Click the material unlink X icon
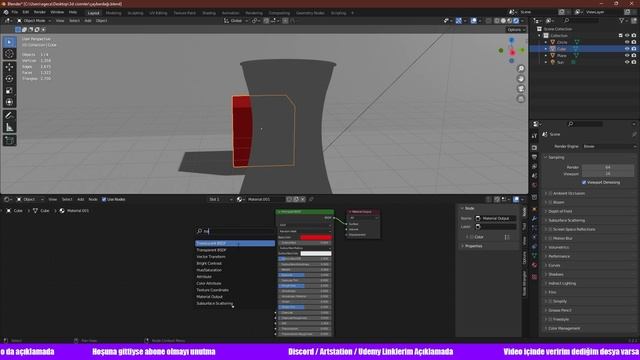Viewport: 640px width, 360px height. 303,200
